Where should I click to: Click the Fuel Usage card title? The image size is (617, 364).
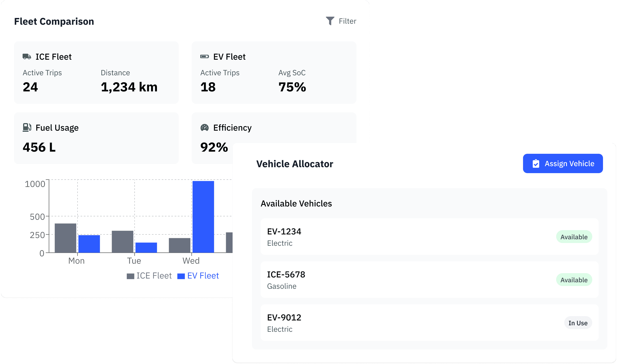point(57,128)
